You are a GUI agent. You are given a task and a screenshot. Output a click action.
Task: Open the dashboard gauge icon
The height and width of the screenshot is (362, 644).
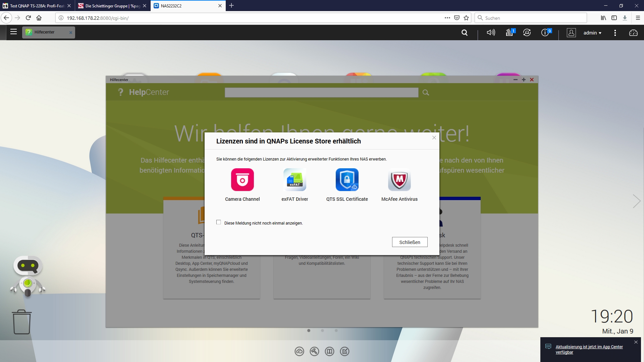(x=633, y=33)
